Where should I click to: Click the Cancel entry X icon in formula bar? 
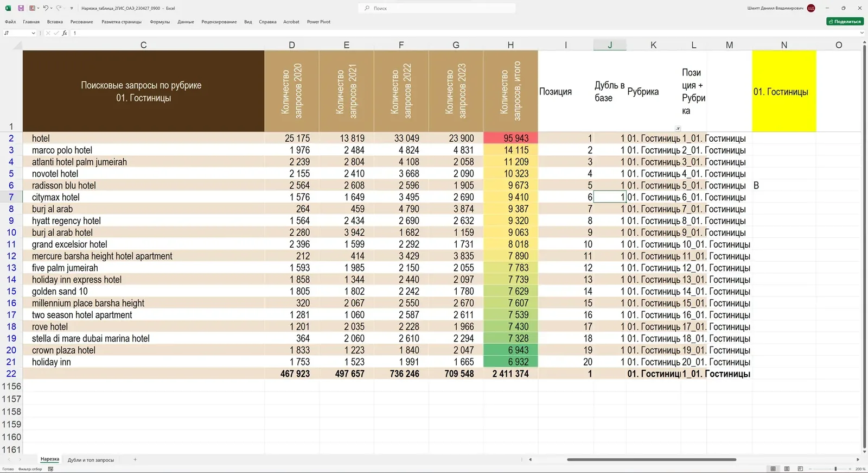(x=48, y=33)
